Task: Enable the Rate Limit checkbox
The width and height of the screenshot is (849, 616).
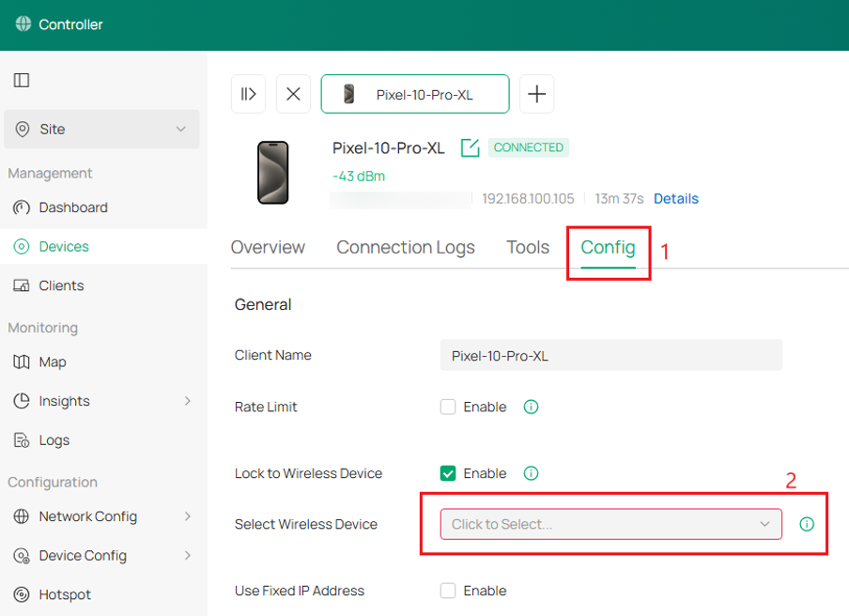Action: click(448, 407)
